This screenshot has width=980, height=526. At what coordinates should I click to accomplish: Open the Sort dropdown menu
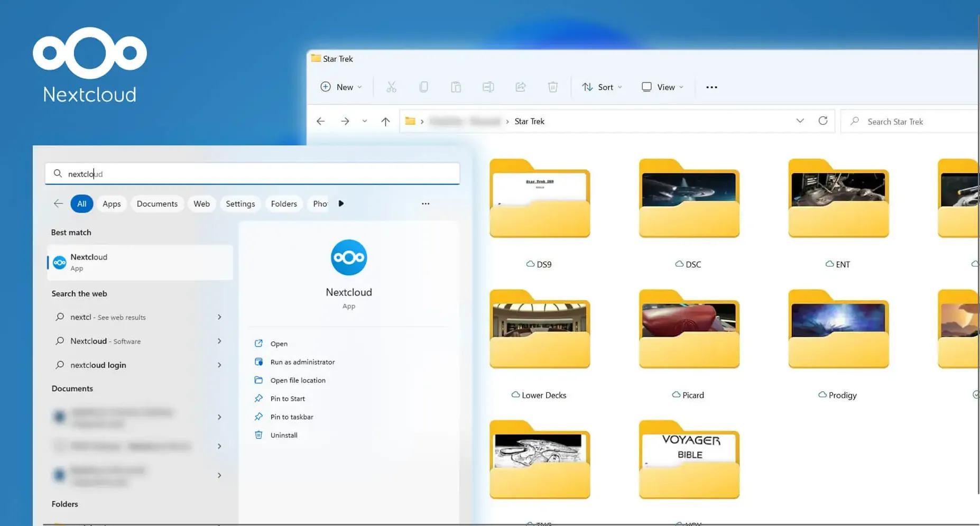pos(602,87)
